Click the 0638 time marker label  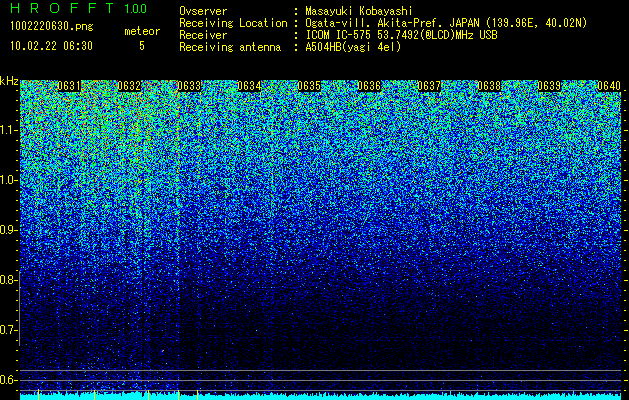pos(489,86)
